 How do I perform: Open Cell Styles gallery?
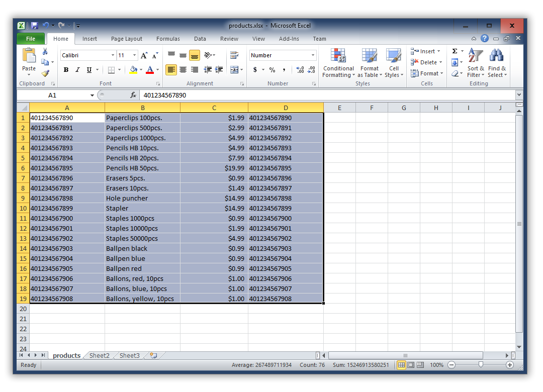pyautogui.click(x=394, y=63)
